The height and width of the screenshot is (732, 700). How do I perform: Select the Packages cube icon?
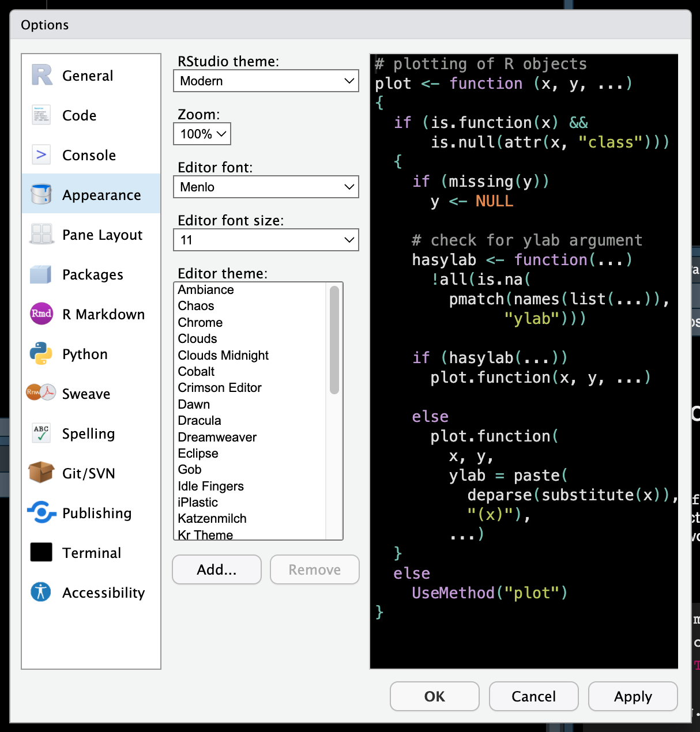(x=41, y=274)
